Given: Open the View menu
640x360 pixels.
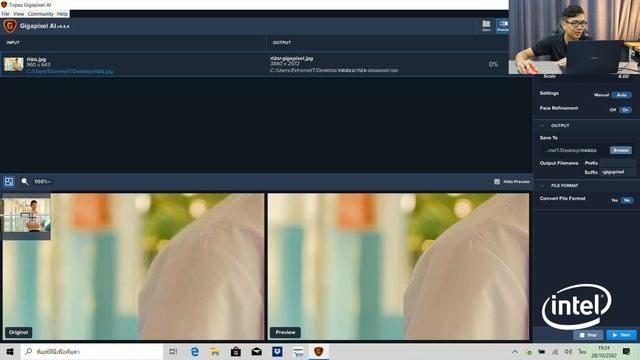Looking at the screenshot, I should [18, 14].
